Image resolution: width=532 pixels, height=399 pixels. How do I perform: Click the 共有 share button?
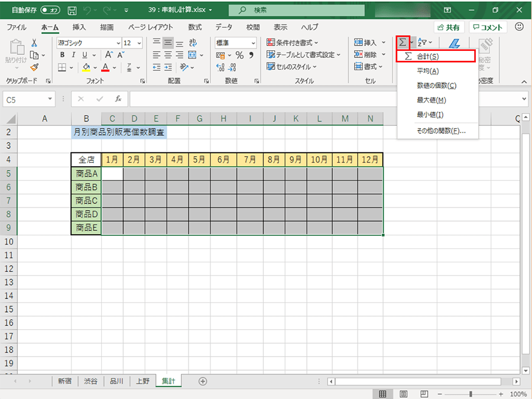[449, 27]
